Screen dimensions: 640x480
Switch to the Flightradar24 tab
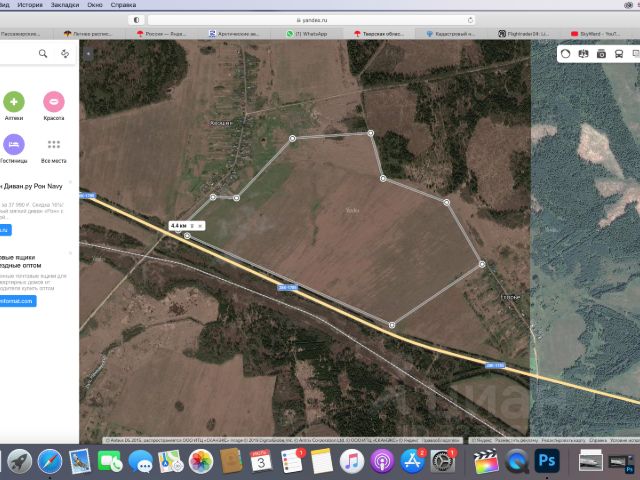(524, 34)
